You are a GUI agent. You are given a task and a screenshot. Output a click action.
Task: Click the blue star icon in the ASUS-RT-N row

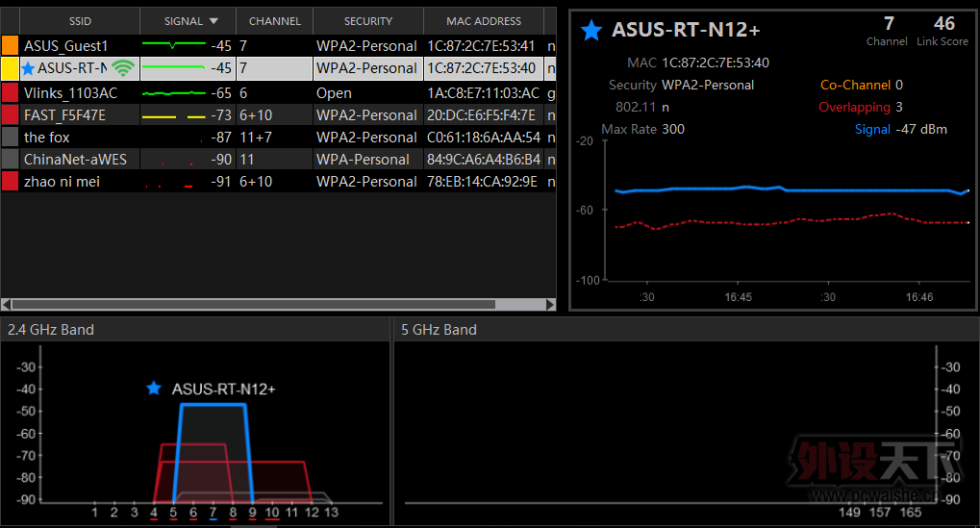click(28, 68)
